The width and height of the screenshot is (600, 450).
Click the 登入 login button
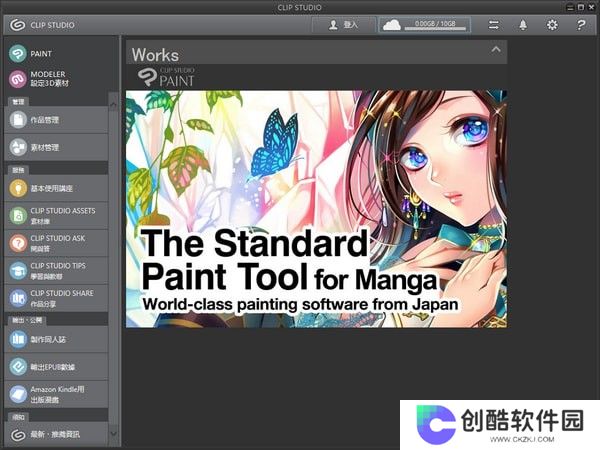tap(343, 25)
